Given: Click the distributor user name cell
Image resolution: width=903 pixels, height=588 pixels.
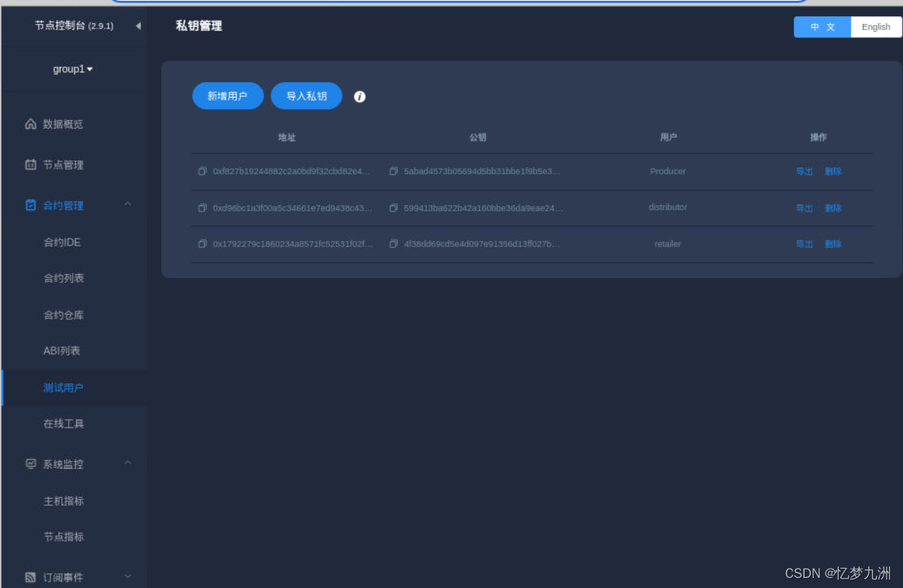Looking at the screenshot, I should tap(667, 207).
